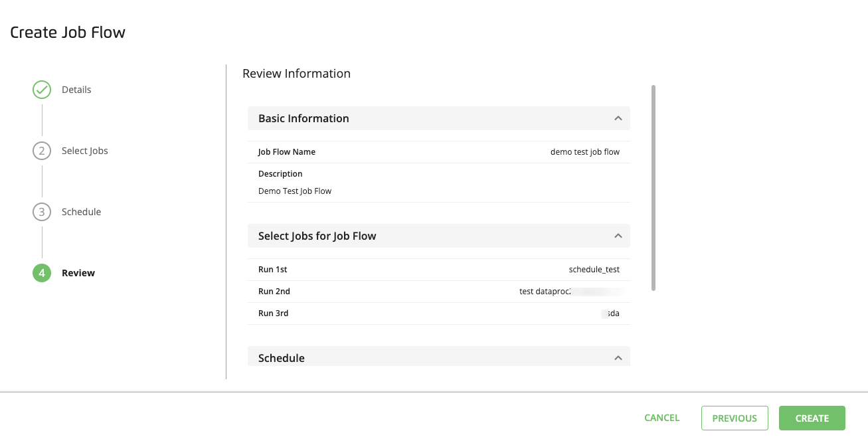The height and width of the screenshot is (439, 868).
Task: Click the Schedule section header text
Action: pos(282,358)
